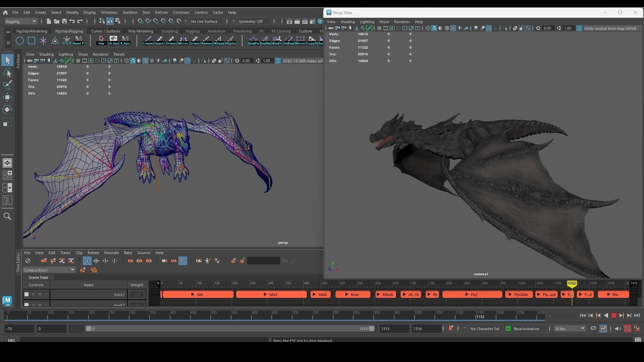Click the animation start time field -70
The height and width of the screenshot is (362, 644).
pos(19,329)
